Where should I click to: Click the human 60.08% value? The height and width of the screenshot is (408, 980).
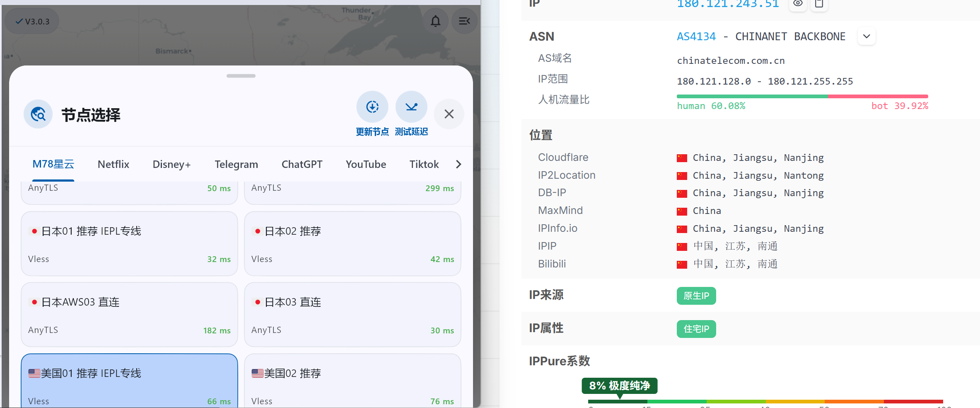(711, 106)
